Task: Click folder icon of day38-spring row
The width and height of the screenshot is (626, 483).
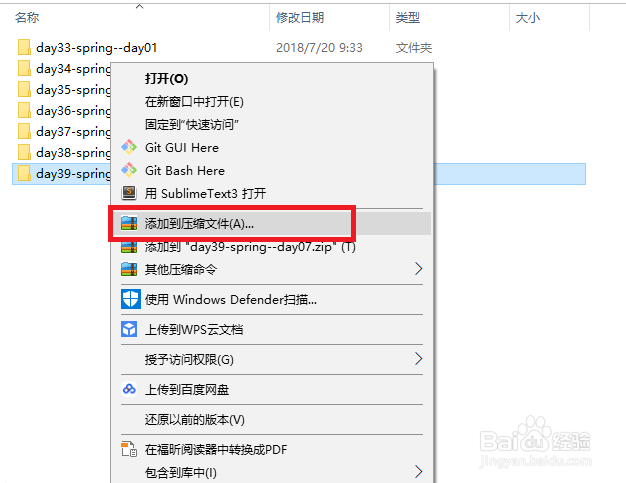Action: [24, 152]
